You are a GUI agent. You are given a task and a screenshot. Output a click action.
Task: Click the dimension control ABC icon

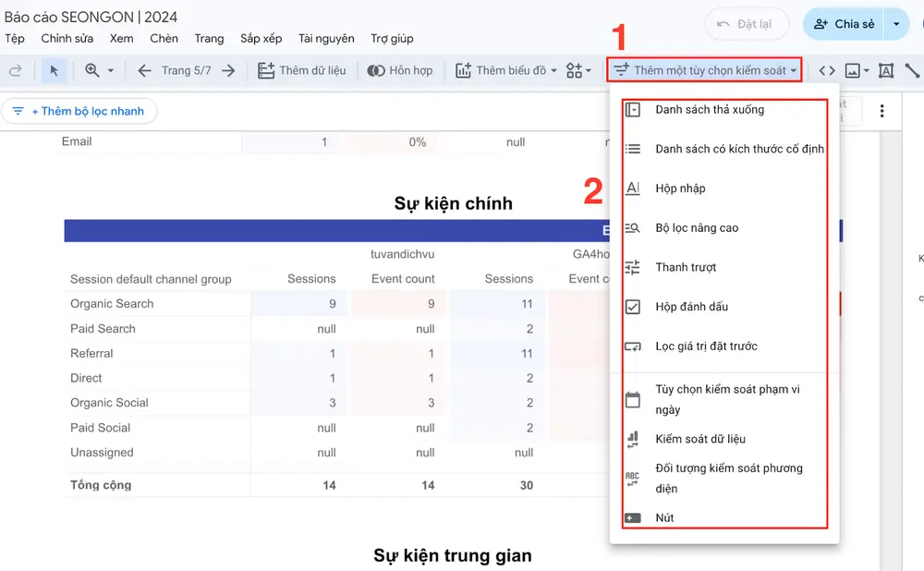pos(632,479)
